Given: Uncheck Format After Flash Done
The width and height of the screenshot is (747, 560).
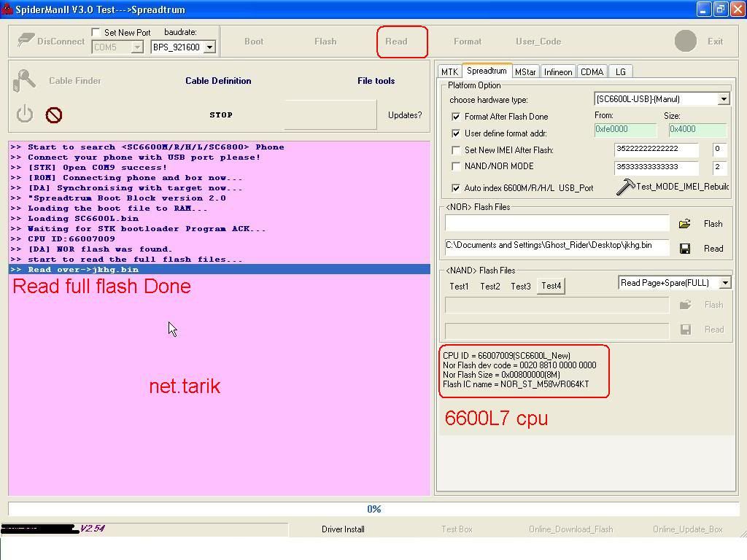Looking at the screenshot, I should point(456,117).
